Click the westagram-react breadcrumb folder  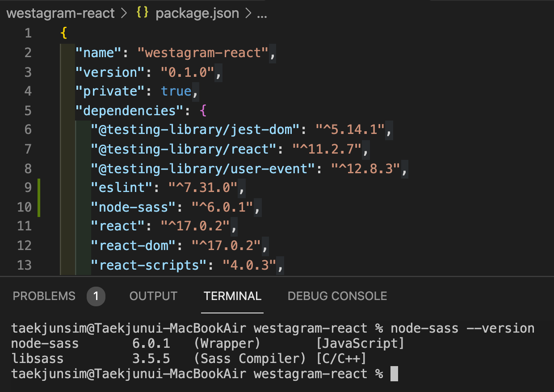(61, 13)
